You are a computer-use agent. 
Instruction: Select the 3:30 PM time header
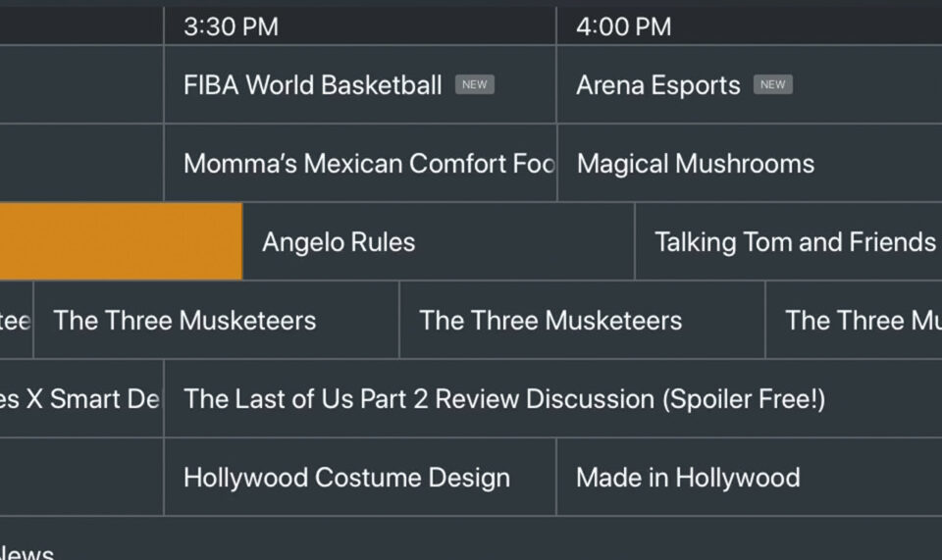[x=231, y=26]
